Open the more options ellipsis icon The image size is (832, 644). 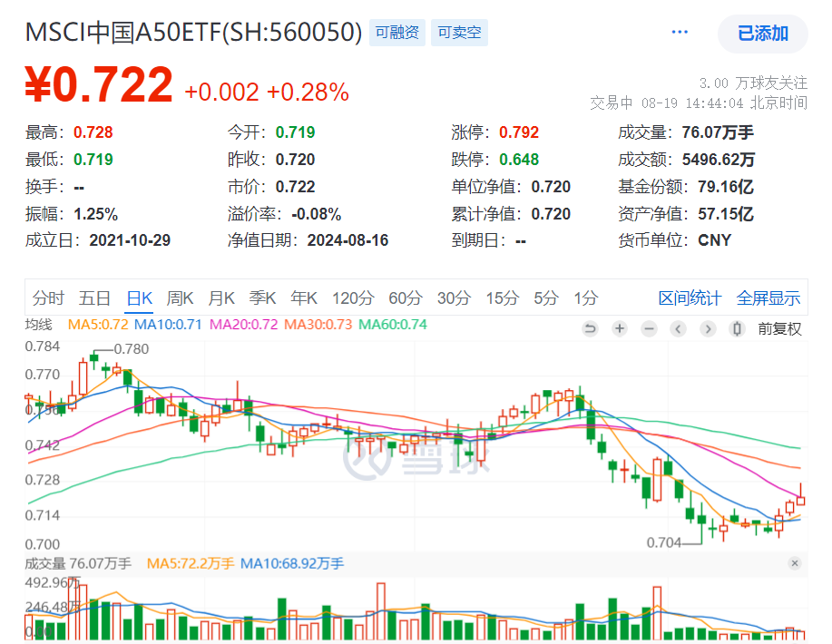pyautogui.click(x=679, y=30)
